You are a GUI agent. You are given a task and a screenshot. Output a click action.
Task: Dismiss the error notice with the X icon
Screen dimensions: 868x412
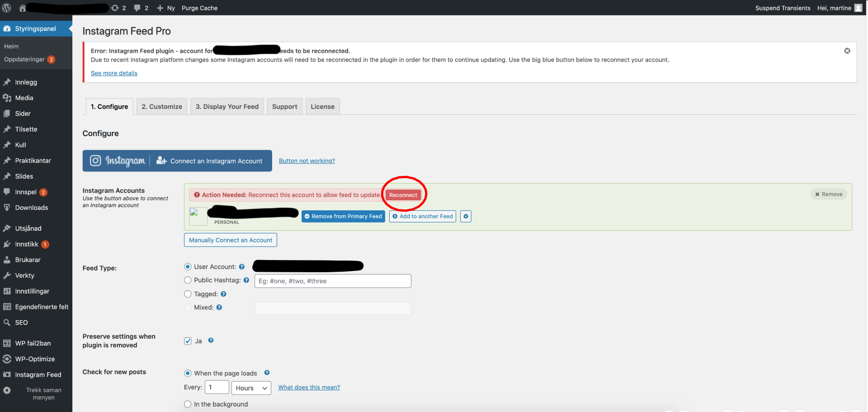click(x=847, y=51)
